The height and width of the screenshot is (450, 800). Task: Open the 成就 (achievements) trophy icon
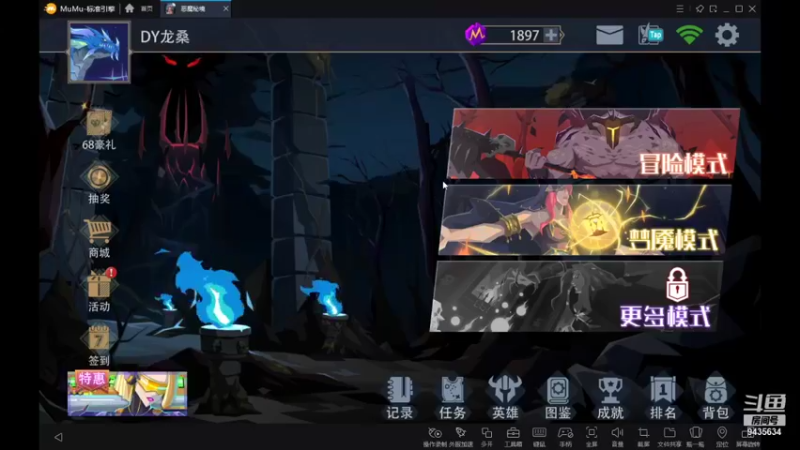tap(610, 398)
